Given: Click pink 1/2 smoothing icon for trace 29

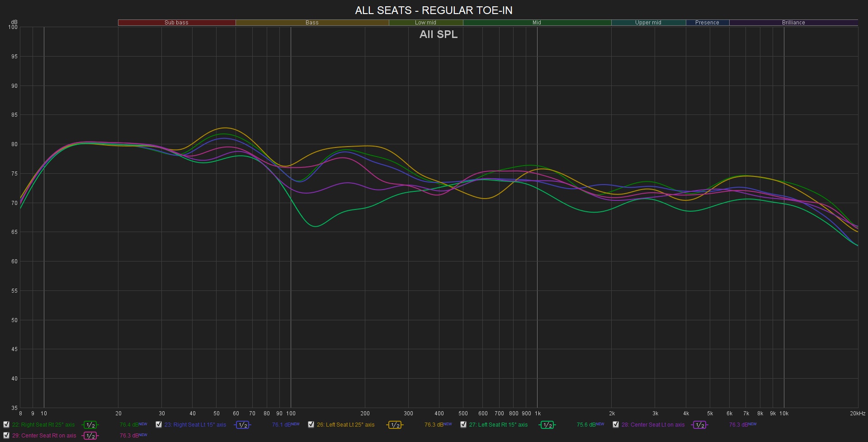Looking at the screenshot, I should pos(90,436).
